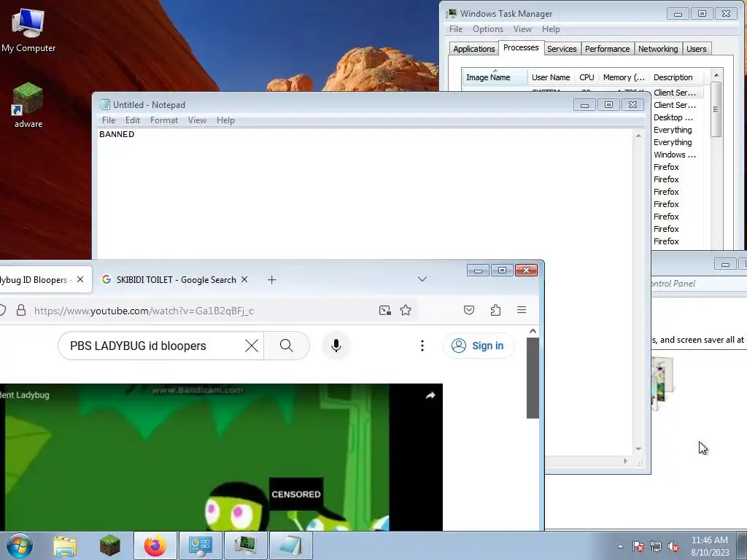Click the Firefox scroll up arrow

[533, 332]
